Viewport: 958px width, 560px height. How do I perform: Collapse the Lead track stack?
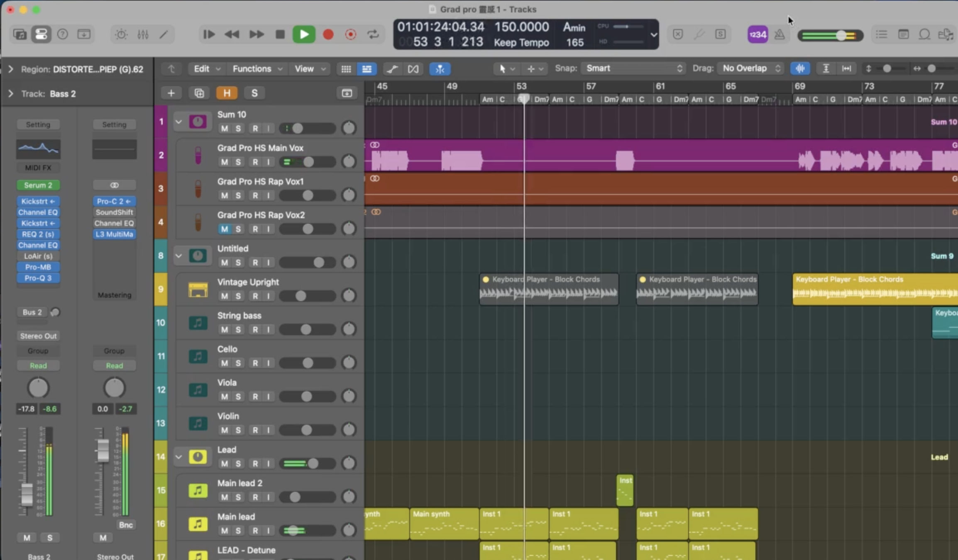tap(178, 457)
